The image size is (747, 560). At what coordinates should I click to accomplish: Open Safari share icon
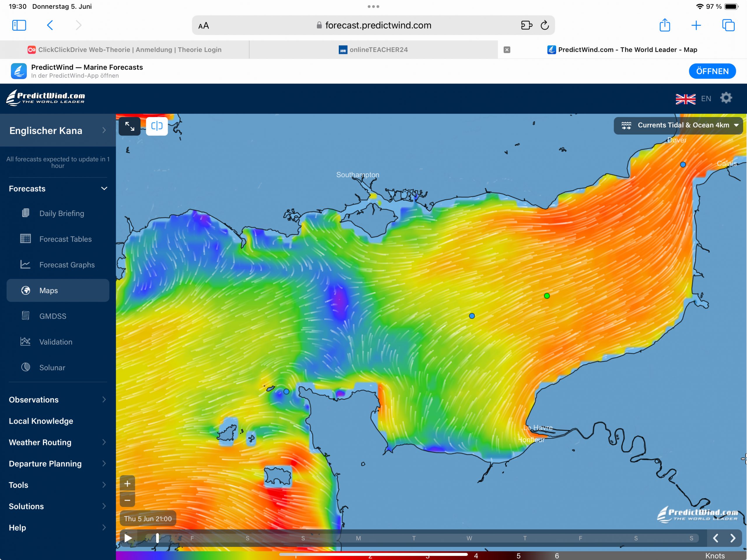[665, 25]
